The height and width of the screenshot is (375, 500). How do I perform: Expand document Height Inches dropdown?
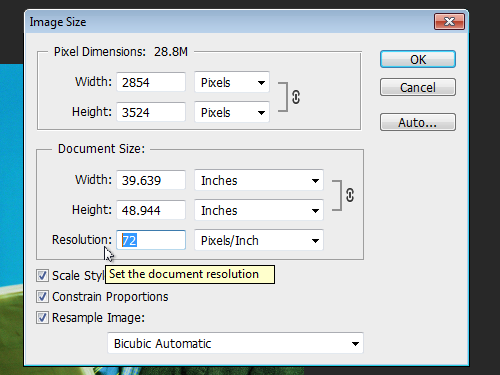coord(259,210)
